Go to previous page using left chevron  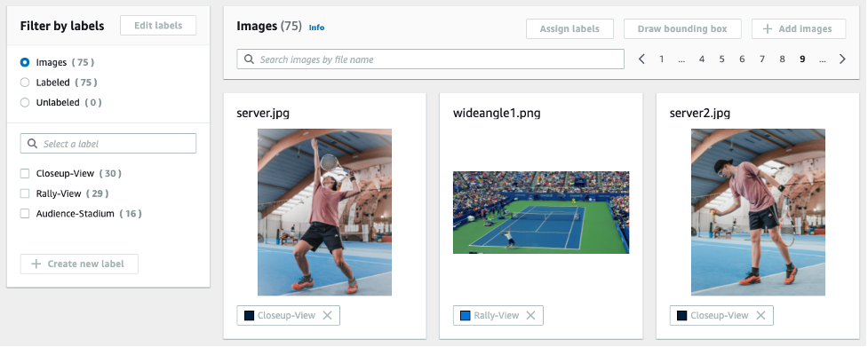(x=641, y=59)
